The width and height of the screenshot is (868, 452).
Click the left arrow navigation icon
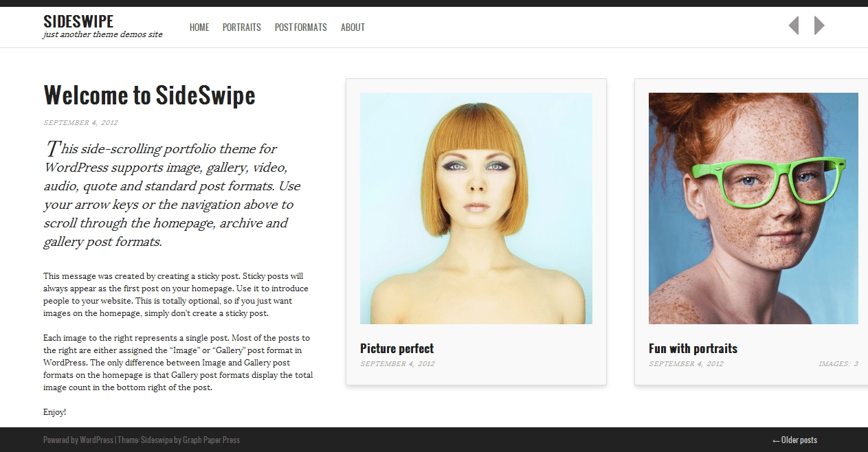pyautogui.click(x=794, y=26)
